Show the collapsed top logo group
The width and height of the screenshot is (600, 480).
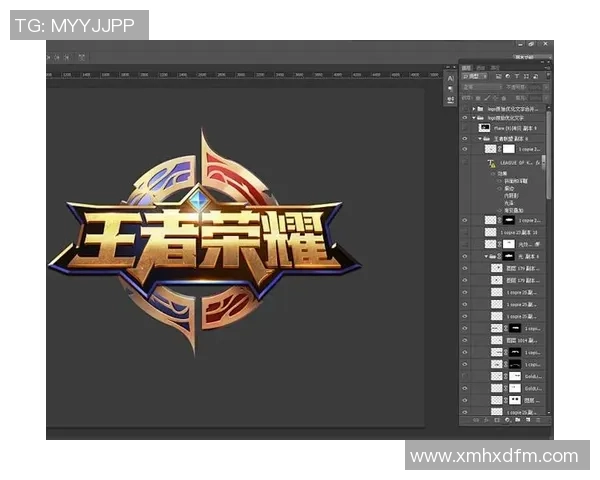click(465, 109)
